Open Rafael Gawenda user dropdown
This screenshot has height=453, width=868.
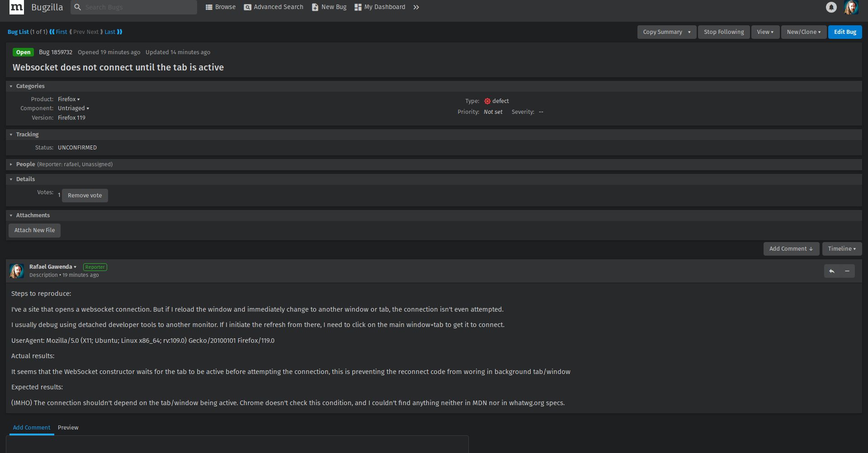53,267
